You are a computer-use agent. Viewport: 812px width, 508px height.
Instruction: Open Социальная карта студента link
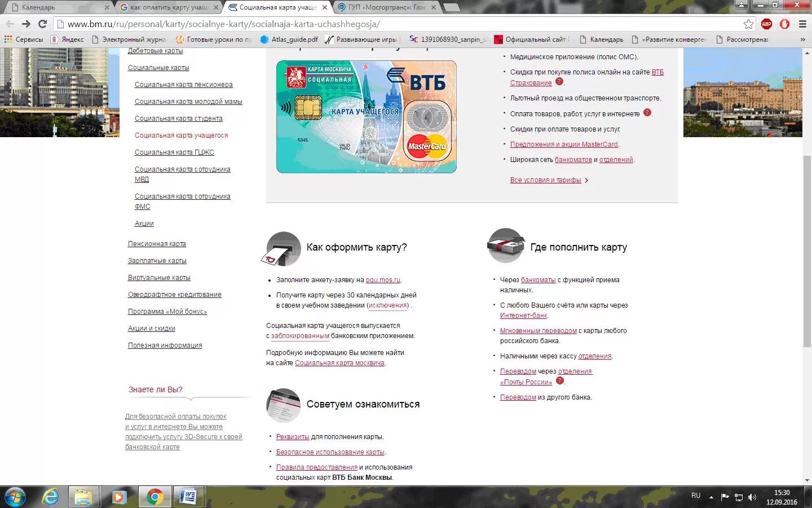click(178, 119)
